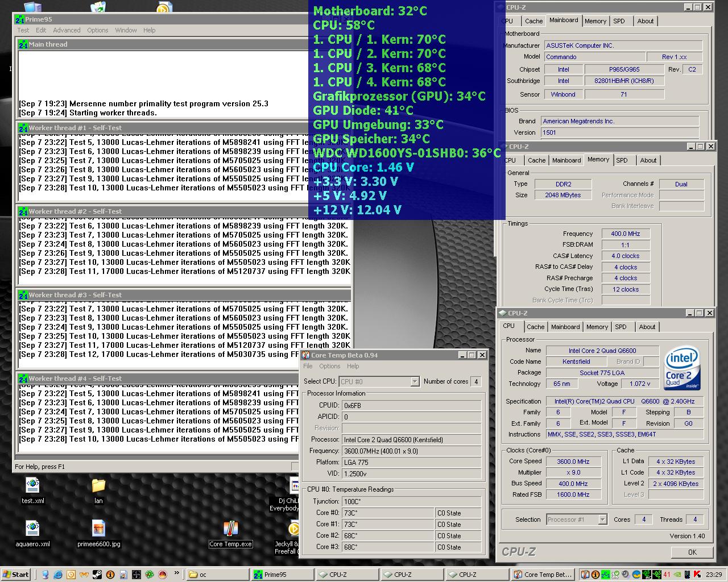Open the Options menu in Prime95
The width and height of the screenshot is (728, 582).
tap(98, 30)
